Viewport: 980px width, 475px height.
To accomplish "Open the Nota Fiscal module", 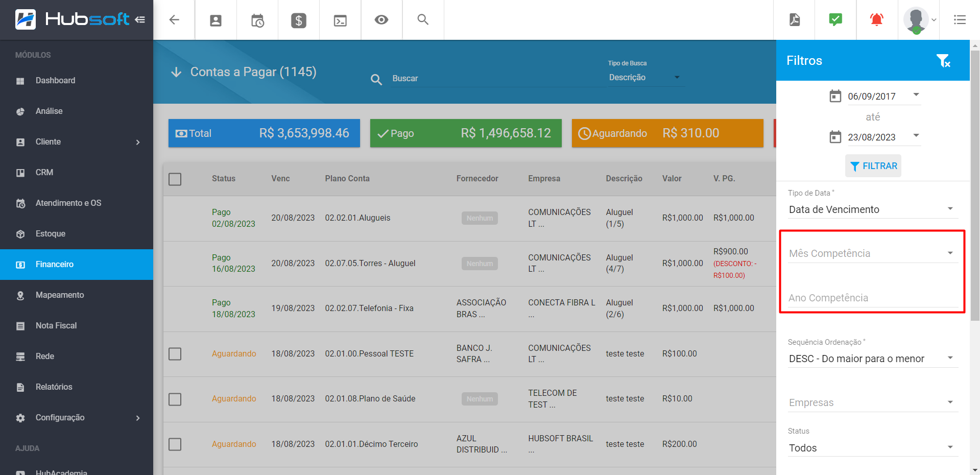I will pyautogui.click(x=77, y=326).
